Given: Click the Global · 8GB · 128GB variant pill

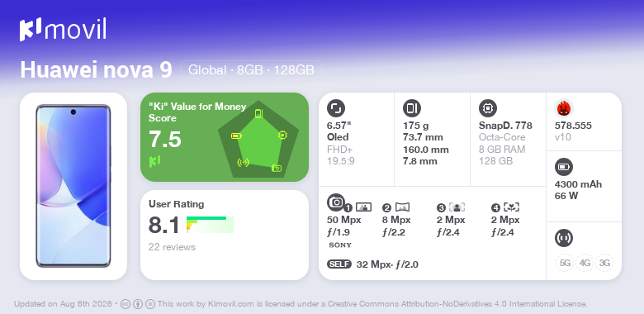Looking at the screenshot, I should [x=251, y=70].
